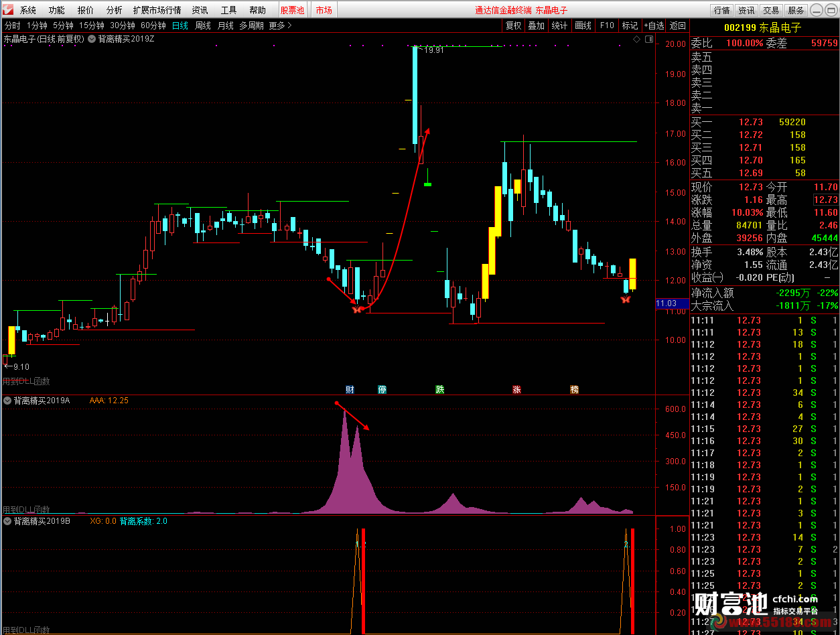Image resolution: width=840 pixels, height=635 pixels.
Task: Expand the 背离精买2019Z indicator dropdown
Action: click(x=92, y=39)
